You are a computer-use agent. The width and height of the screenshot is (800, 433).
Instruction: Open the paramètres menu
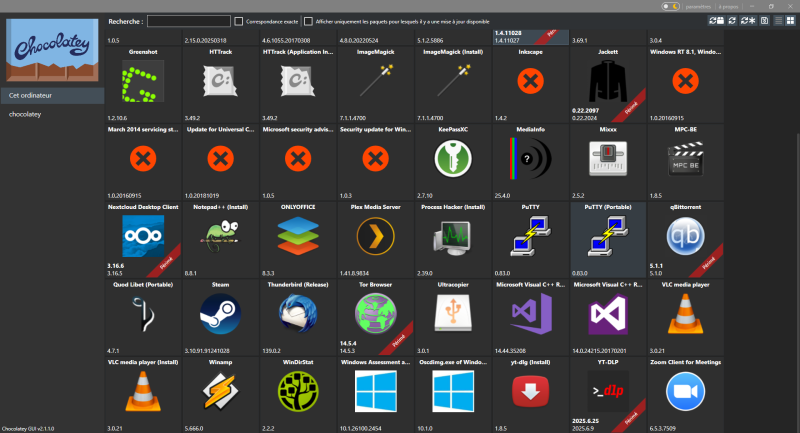pyautogui.click(x=698, y=7)
